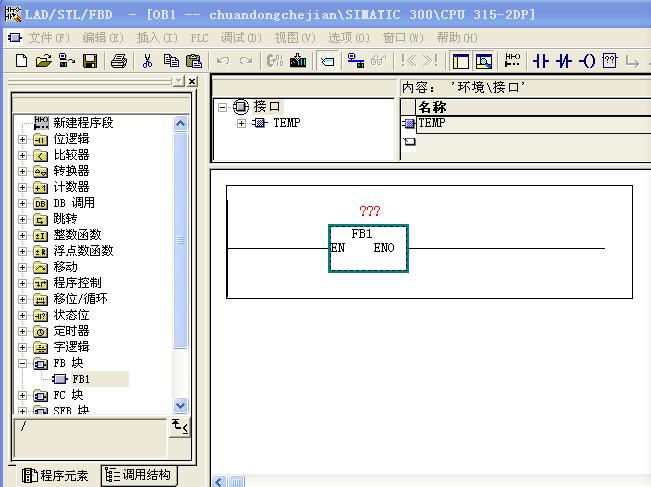This screenshot has height=487, width=651.
Task: Click the Download to PLC icon
Action: click(x=298, y=61)
